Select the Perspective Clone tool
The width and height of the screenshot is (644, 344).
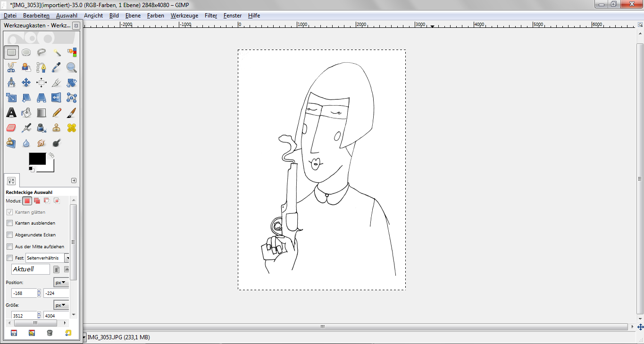(11, 143)
